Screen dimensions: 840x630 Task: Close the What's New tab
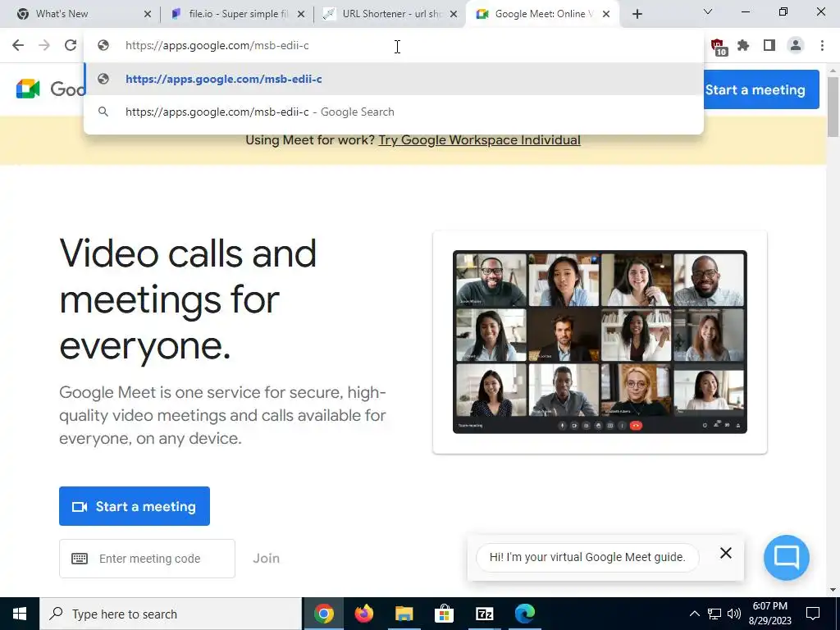pyautogui.click(x=148, y=15)
